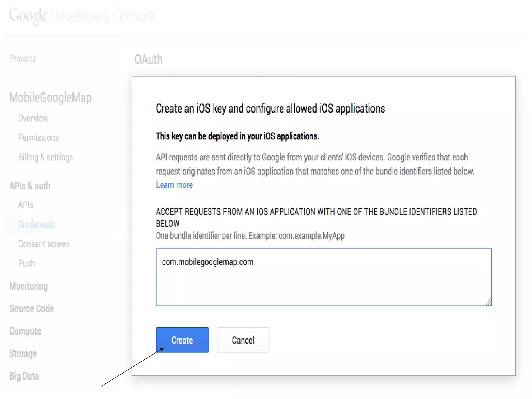Click the 'ACCEPT REQUESTS FROM AN IOS APPLICATION' label
The height and width of the screenshot is (399, 532).
click(316, 218)
